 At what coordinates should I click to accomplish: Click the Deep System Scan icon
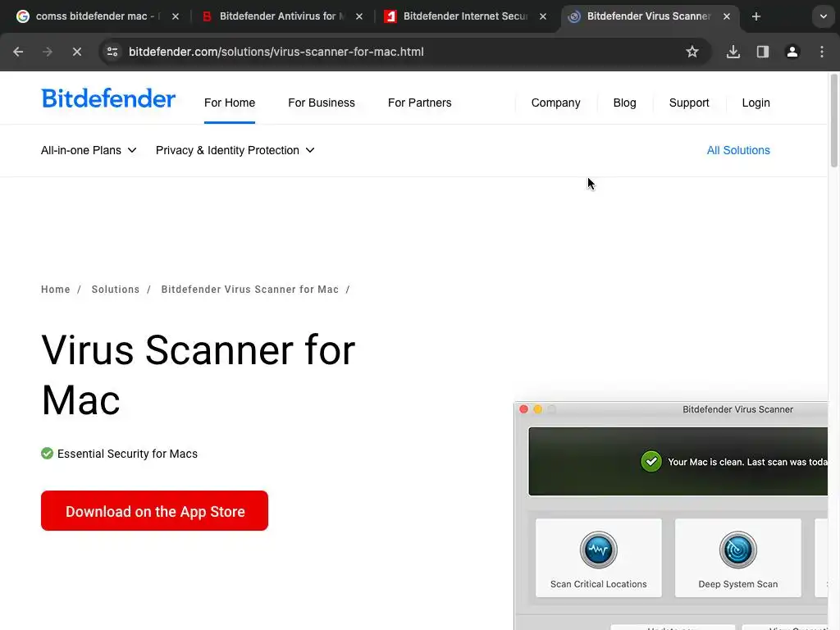pyautogui.click(x=737, y=550)
